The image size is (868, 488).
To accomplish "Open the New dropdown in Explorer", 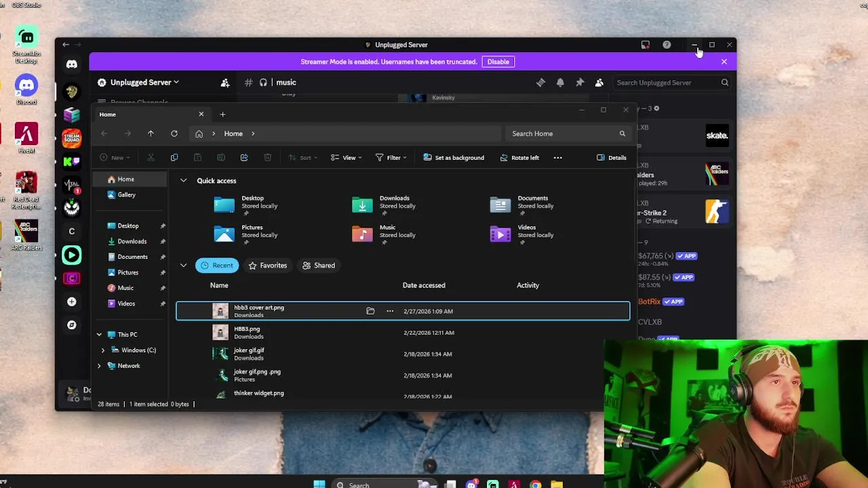I will [x=115, y=158].
